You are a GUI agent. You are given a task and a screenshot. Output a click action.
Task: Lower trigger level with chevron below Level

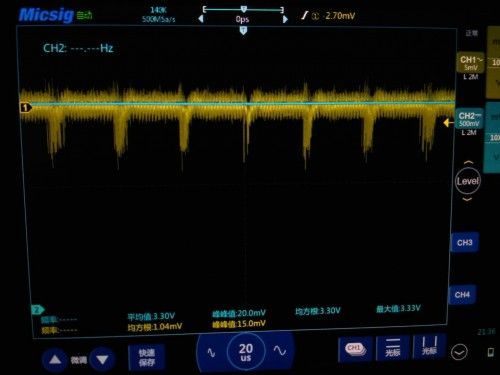pos(467,199)
